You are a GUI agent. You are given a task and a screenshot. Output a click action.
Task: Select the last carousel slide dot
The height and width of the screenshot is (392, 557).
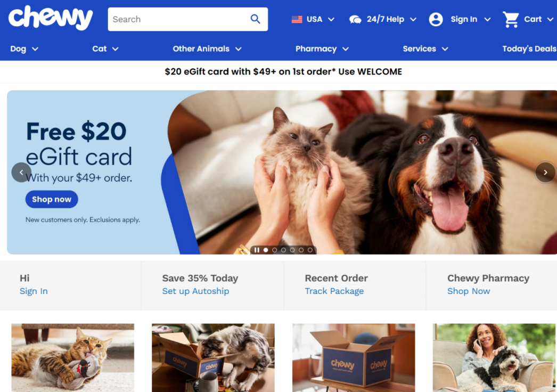click(310, 250)
